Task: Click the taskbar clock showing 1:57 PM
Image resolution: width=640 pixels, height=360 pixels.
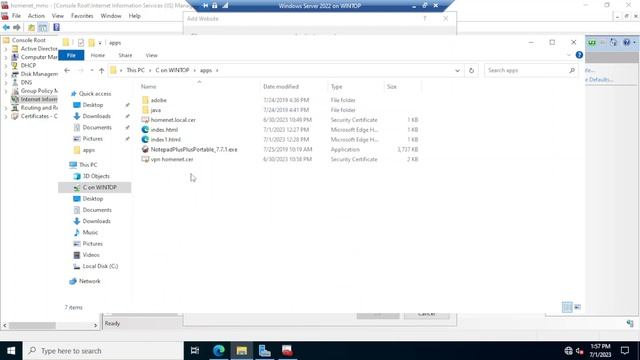Action: point(600,351)
